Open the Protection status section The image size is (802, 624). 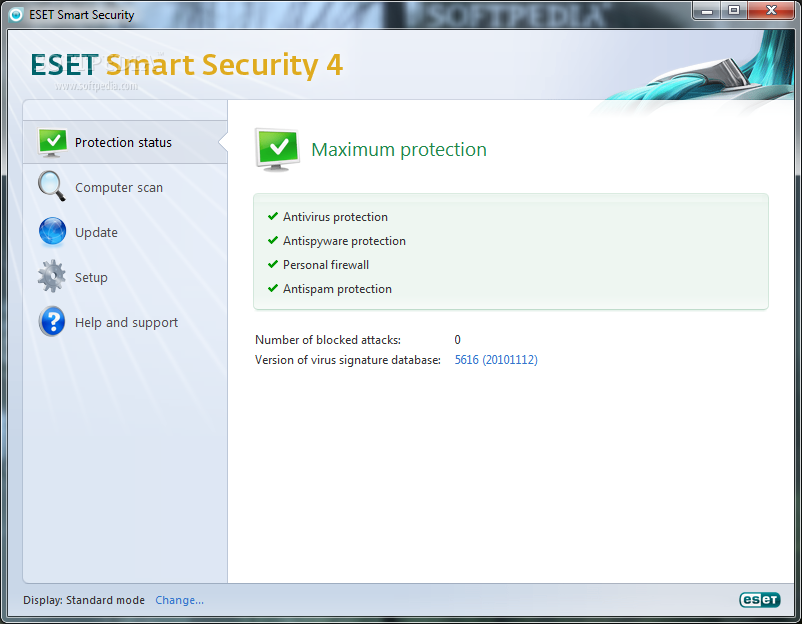[x=125, y=142]
